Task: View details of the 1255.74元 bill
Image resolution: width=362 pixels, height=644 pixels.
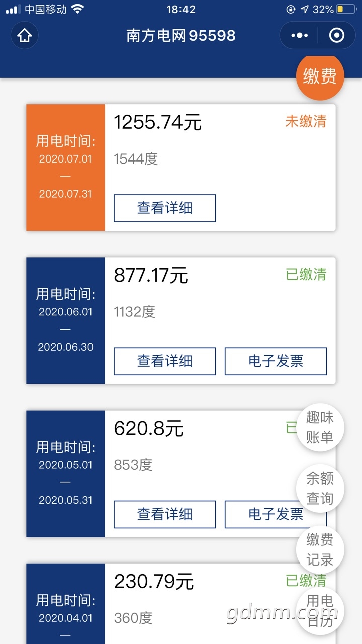Action: tap(165, 208)
